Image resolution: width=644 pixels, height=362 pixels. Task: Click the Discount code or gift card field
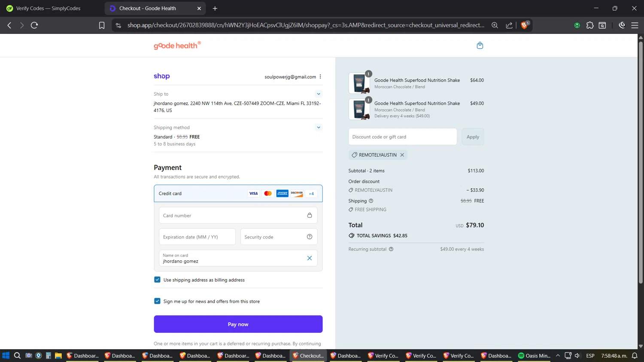click(403, 137)
